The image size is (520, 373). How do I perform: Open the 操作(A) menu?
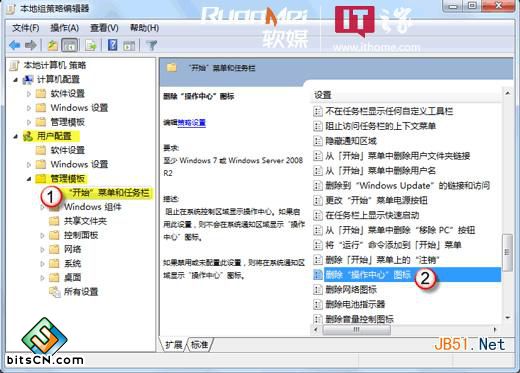click(64, 28)
